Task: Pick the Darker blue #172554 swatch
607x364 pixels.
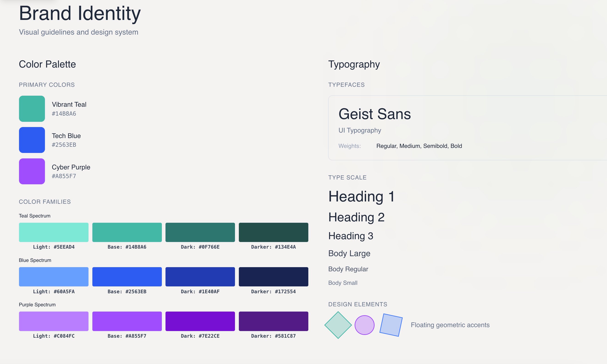Action: pyautogui.click(x=273, y=277)
